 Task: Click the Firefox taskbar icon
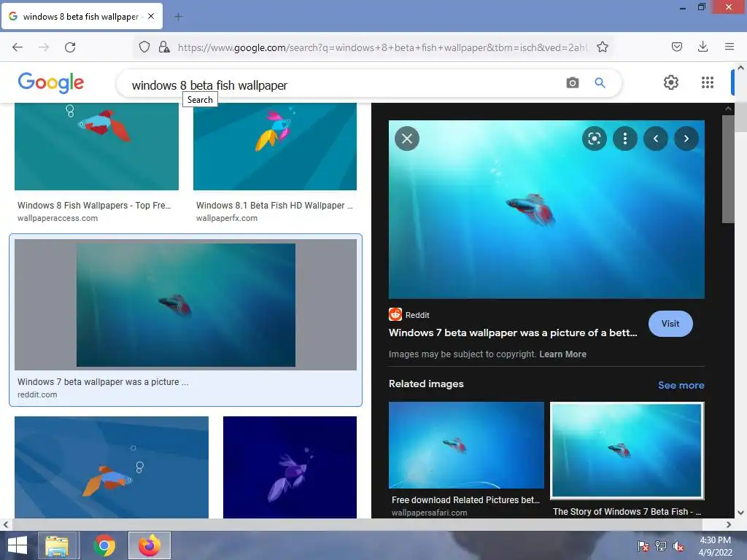click(x=150, y=545)
